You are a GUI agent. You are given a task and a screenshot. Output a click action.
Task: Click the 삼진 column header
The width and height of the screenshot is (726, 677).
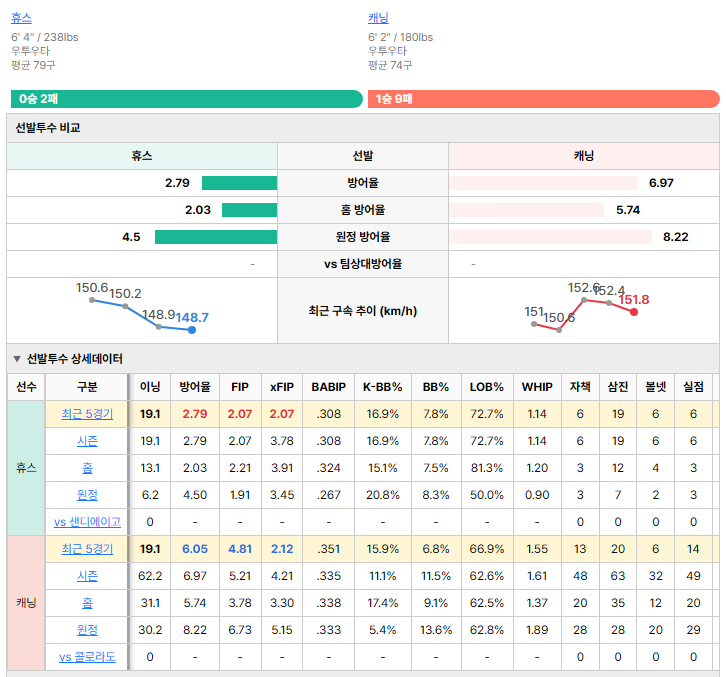click(x=618, y=387)
